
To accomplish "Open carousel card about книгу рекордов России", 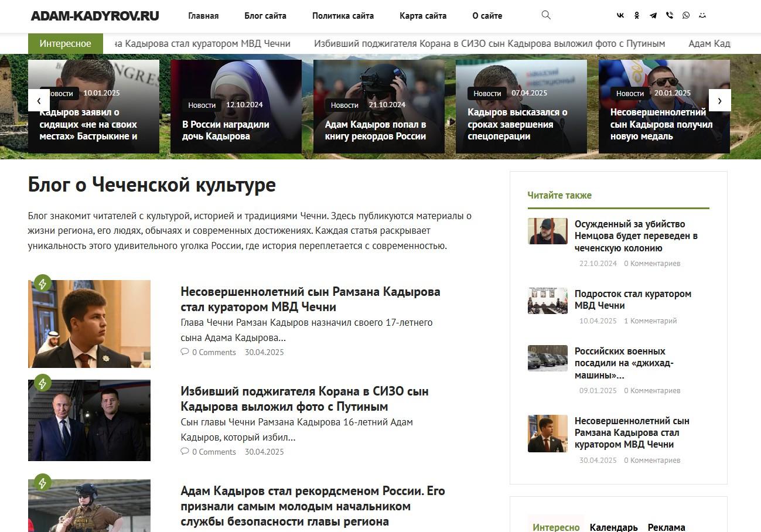I will coord(379,107).
